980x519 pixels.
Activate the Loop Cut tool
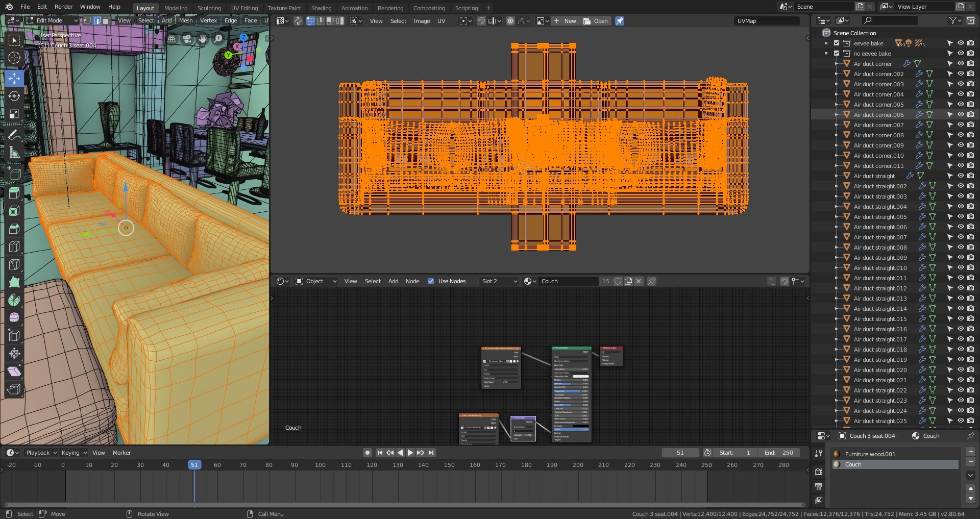point(14,247)
